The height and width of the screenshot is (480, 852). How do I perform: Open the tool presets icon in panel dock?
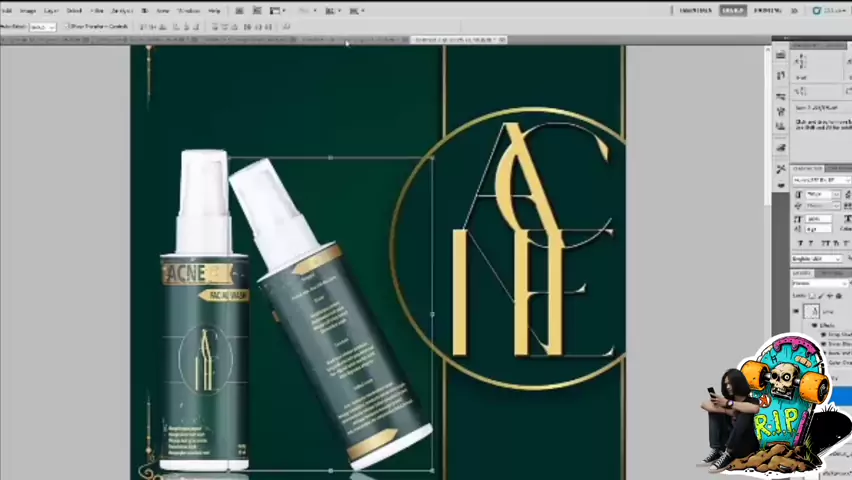tap(781, 170)
